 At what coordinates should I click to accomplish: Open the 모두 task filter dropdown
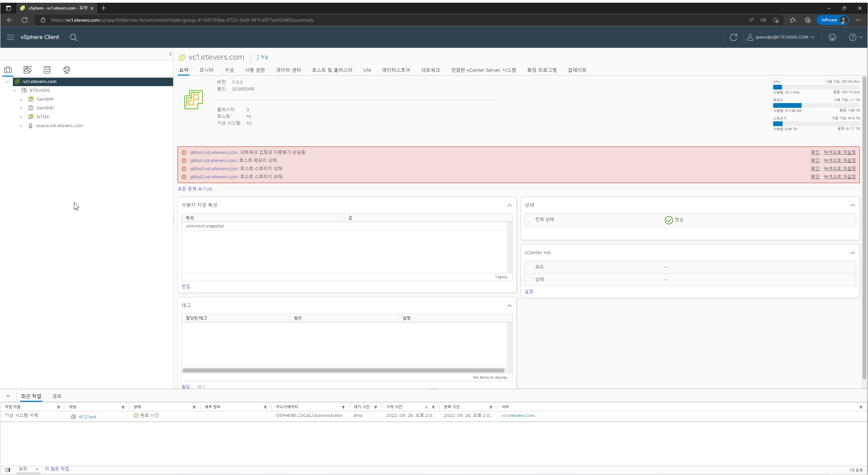(x=28, y=469)
